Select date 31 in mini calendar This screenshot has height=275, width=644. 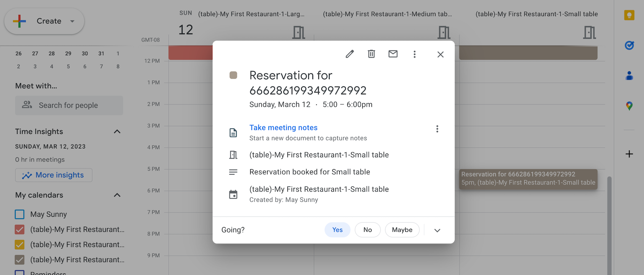pos(101,54)
